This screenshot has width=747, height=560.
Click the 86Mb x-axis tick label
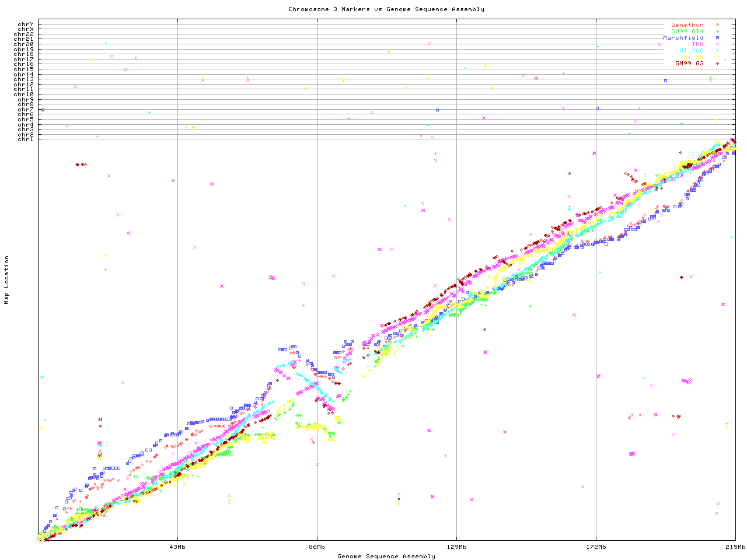click(317, 547)
